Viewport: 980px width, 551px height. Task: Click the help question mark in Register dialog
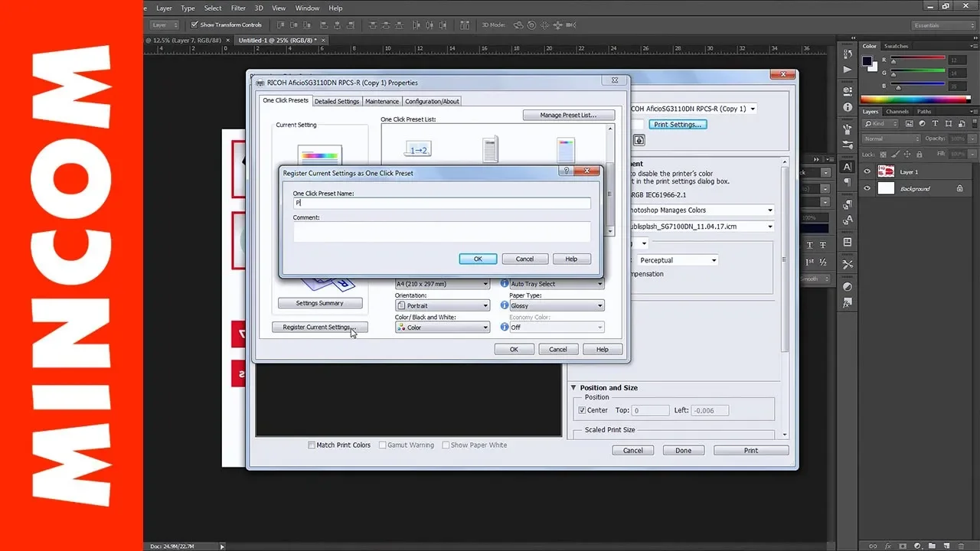pyautogui.click(x=566, y=171)
